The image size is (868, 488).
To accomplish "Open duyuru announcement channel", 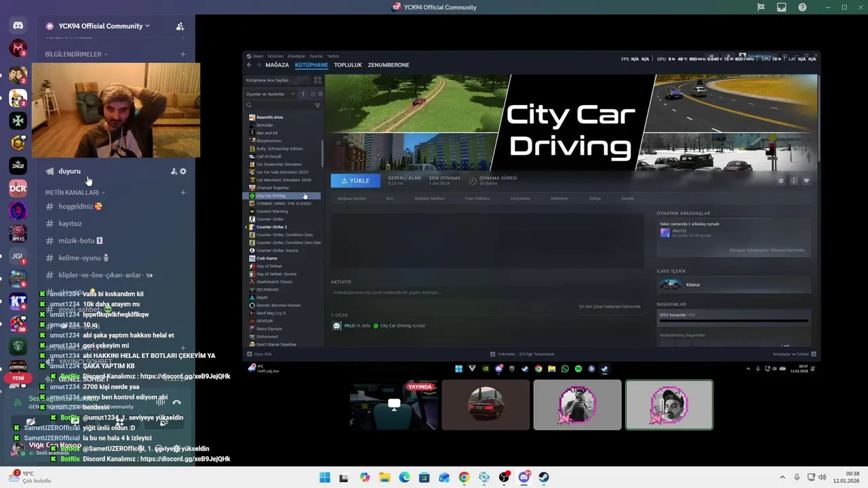I will (69, 171).
